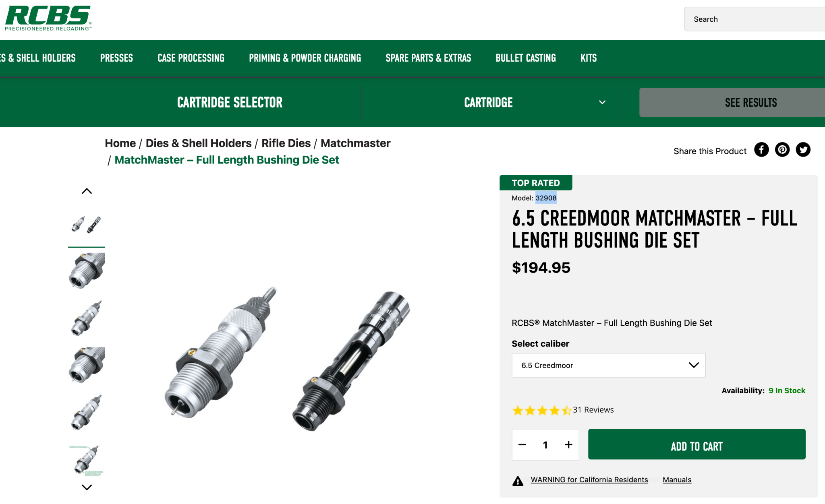Increase quantity with plus button
The image size is (825, 504).
point(568,444)
